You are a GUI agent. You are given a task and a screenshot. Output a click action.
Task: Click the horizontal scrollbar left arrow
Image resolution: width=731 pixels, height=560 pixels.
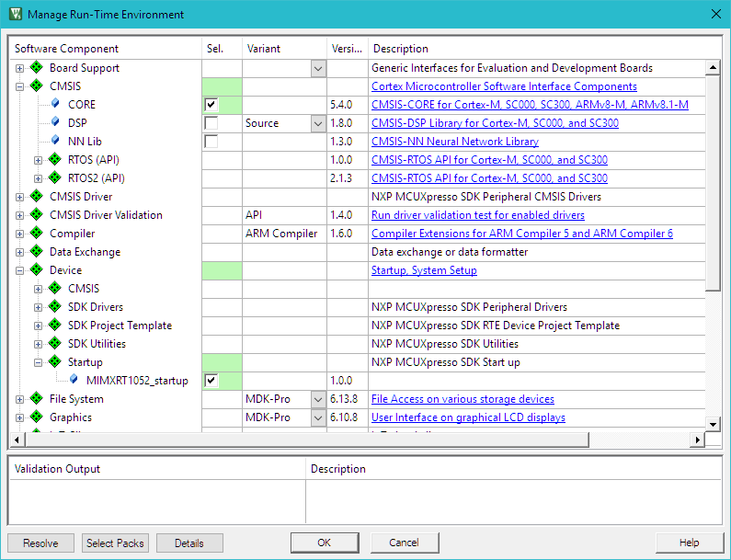(x=17, y=440)
